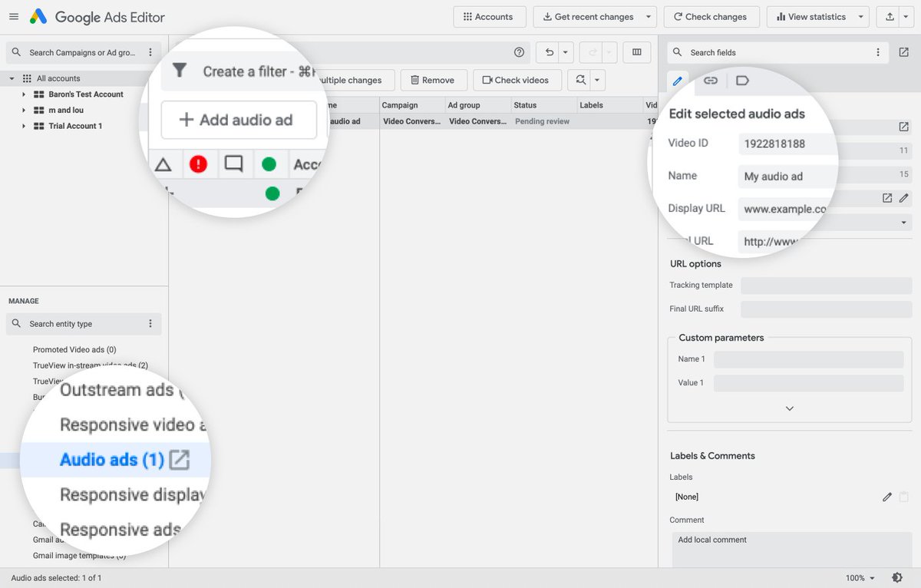Image resolution: width=921 pixels, height=588 pixels.
Task: Click the Check videos button
Action: click(x=516, y=80)
